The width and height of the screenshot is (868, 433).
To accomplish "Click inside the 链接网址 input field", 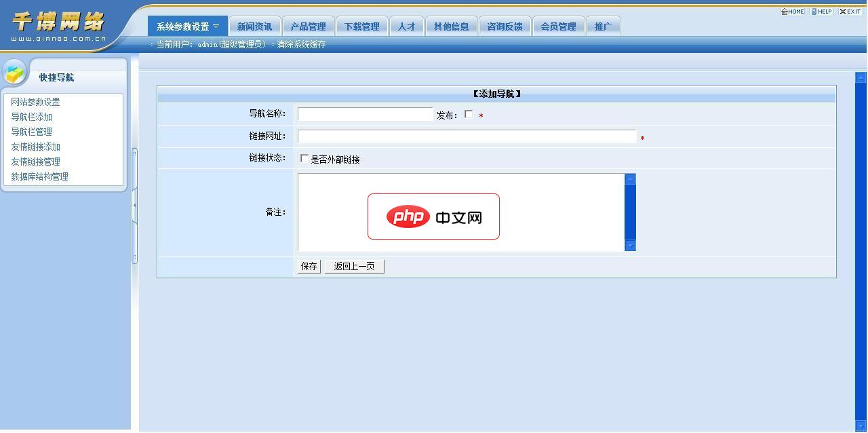I will (467, 136).
